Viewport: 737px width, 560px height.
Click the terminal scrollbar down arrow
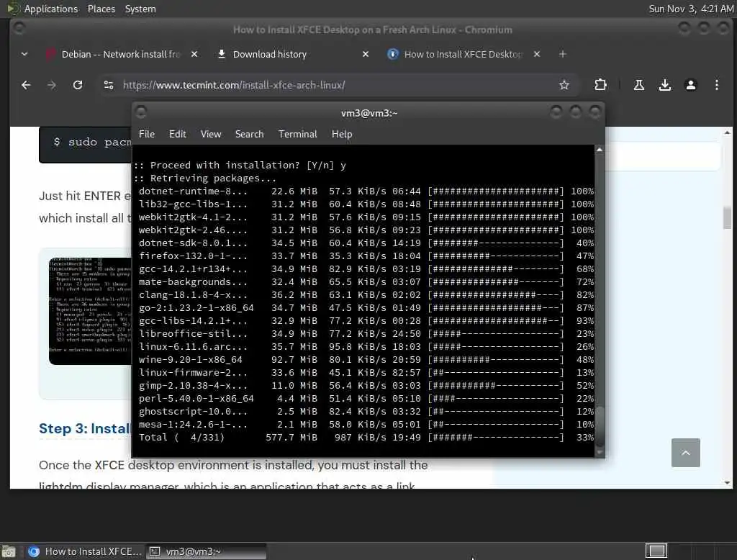600,452
